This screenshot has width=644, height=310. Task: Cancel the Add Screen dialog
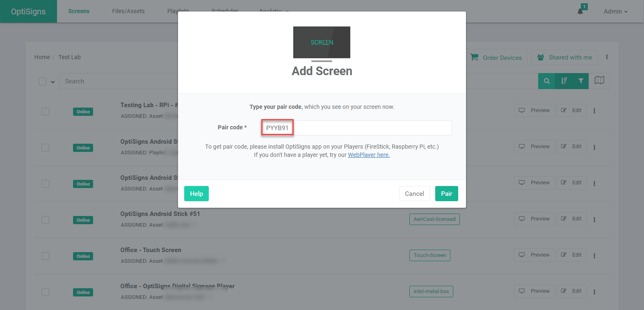click(414, 194)
